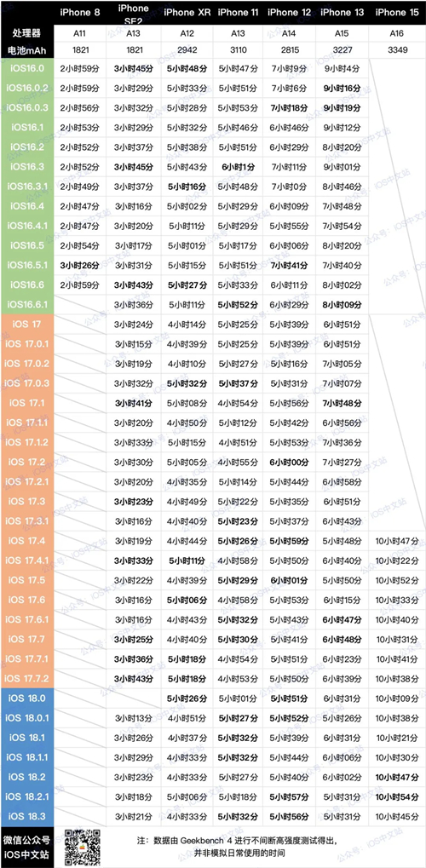Click the 7小时18分 iPhone 12 cell
Viewport: 426px width, 868px height.
291,108
